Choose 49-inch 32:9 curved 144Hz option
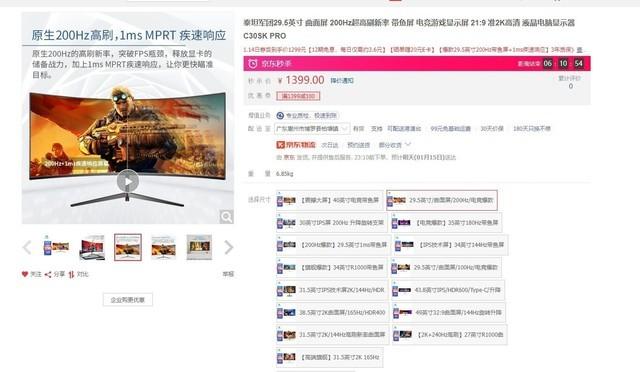 (449, 313)
